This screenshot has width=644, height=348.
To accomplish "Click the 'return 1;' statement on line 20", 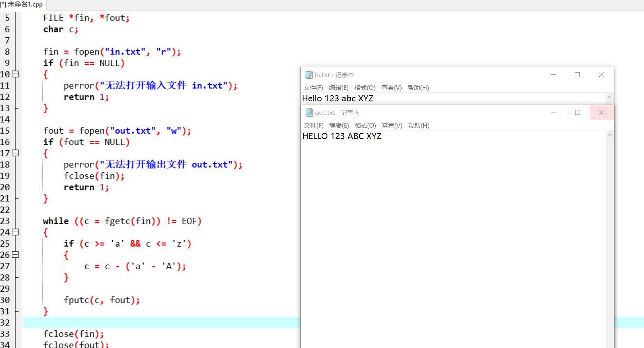I will click(x=86, y=188).
